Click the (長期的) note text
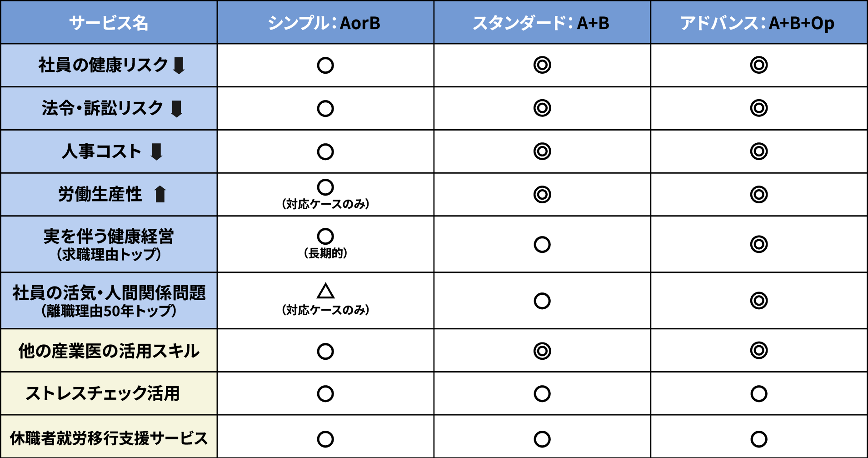Image resolution: width=868 pixels, height=458 pixels. click(325, 253)
